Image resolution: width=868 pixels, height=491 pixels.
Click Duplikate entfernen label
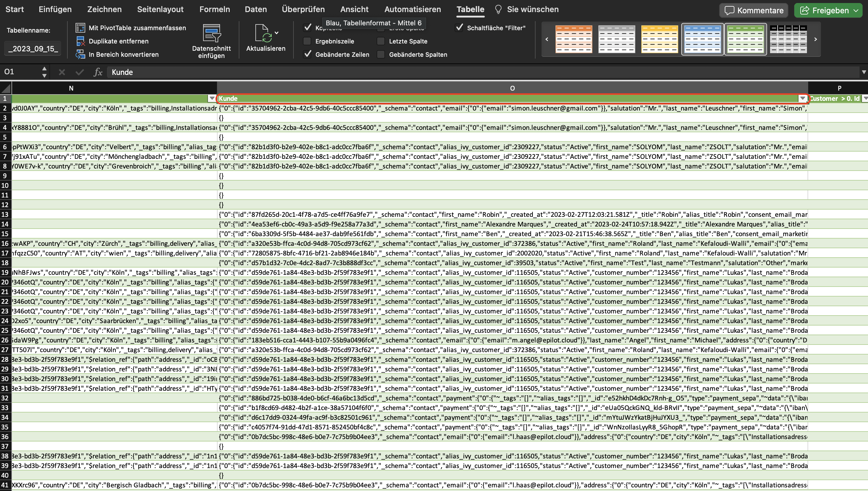pyautogui.click(x=118, y=41)
